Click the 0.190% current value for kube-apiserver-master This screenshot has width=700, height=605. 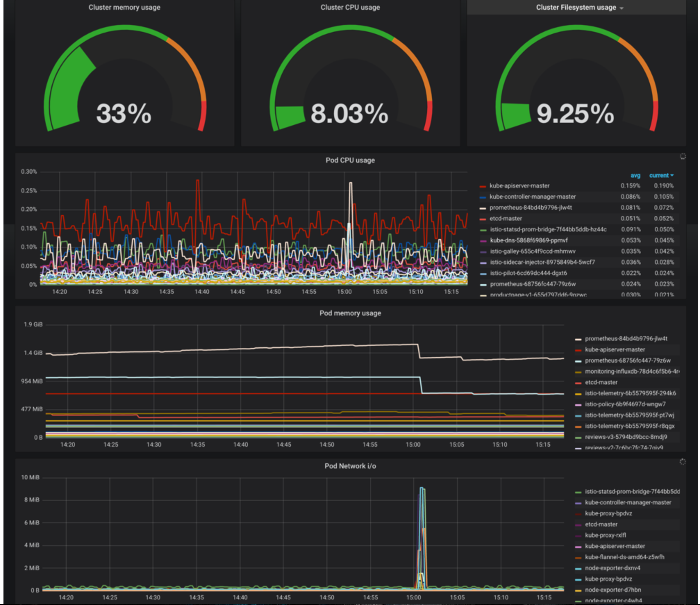coord(664,186)
